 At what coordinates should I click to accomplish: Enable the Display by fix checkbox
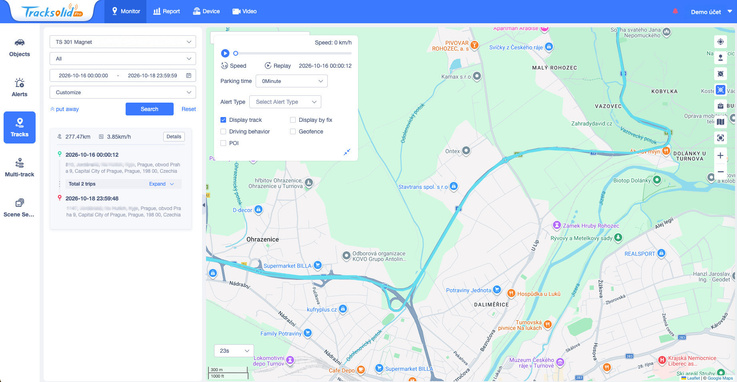[x=293, y=120]
